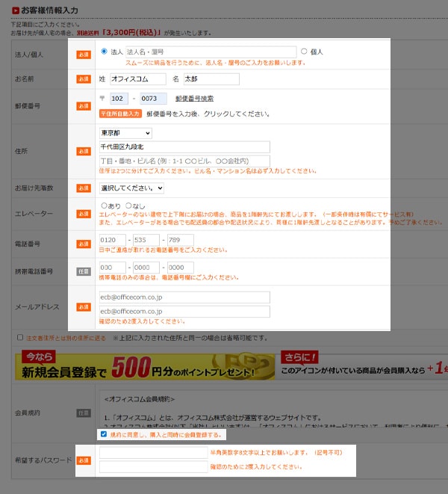The height and width of the screenshot is (494, 448).
Task: Click the お客様情報入力 heading text
Action: [x=49, y=10]
